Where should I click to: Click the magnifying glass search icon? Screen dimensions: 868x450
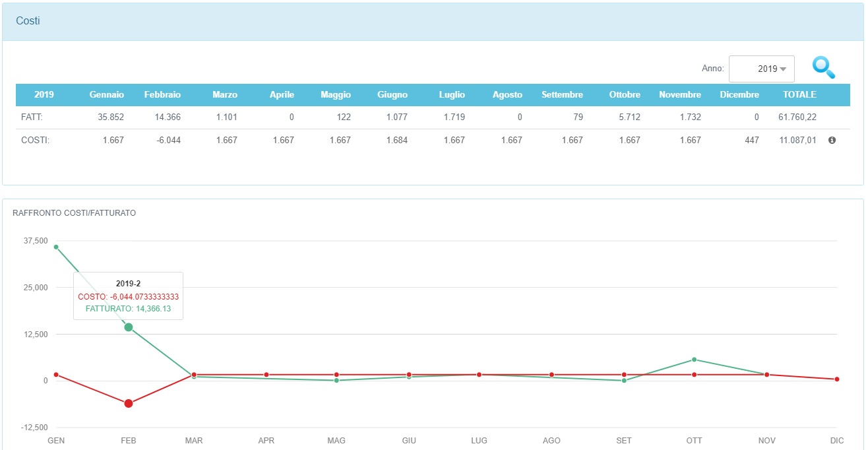click(823, 68)
